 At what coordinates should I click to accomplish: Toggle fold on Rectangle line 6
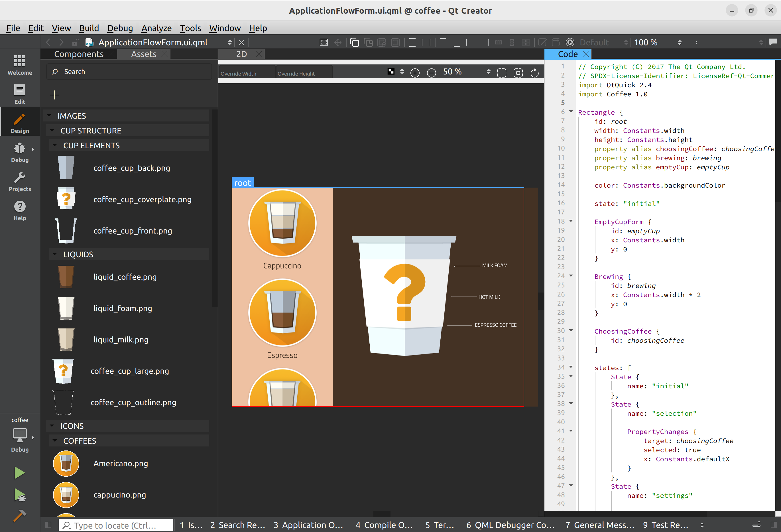click(x=571, y=111)
